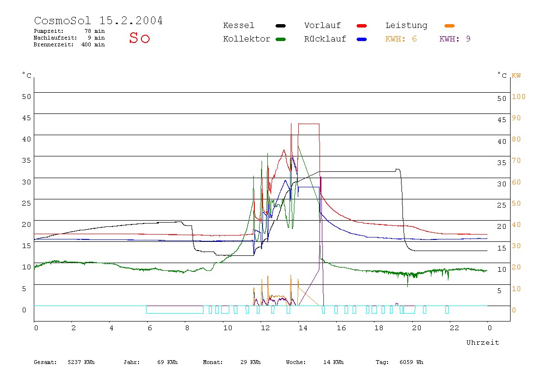Click the 'Uhrzeit' axis title
This screenshot has height=392, width=554.
(483, 342)
